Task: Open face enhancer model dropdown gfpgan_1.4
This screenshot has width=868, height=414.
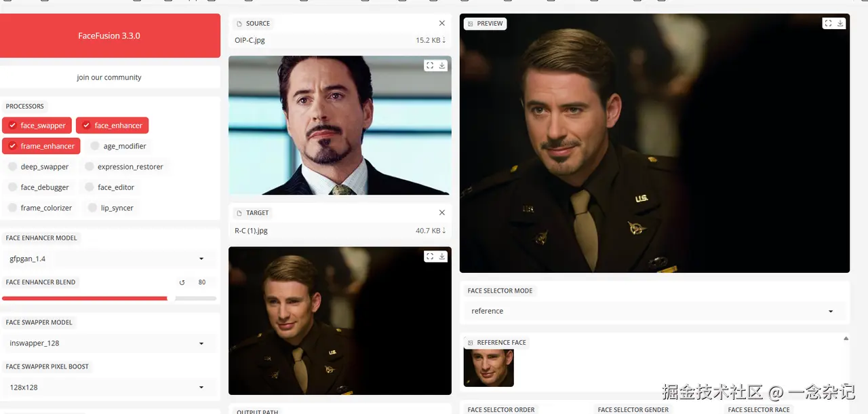Action: click(x=108, y=259)
